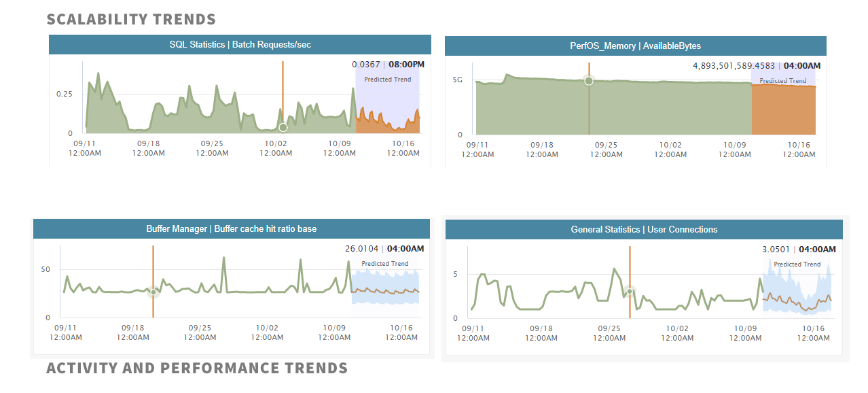This screenshot has width=868, height=393.
Task: Click the 10/16 date label on User Connections axis
Action: click(812, 328)
